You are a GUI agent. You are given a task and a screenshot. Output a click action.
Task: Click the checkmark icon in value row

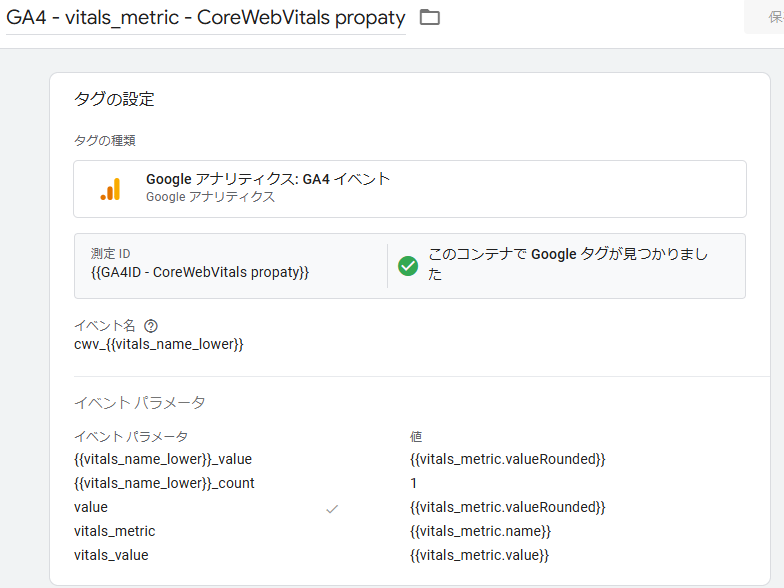[332, 508]
